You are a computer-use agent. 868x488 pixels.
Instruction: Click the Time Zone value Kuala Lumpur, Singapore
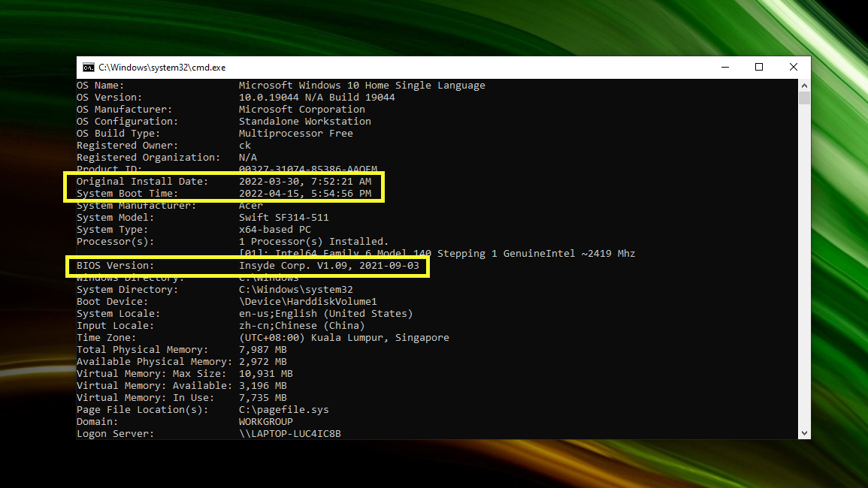[x=380, y=338]
